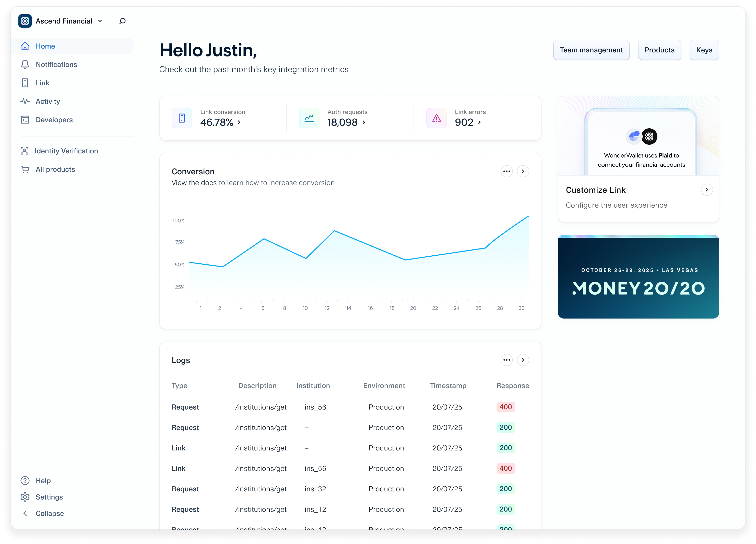Select the Activity sidebar icon

click(x=25, y=101)
